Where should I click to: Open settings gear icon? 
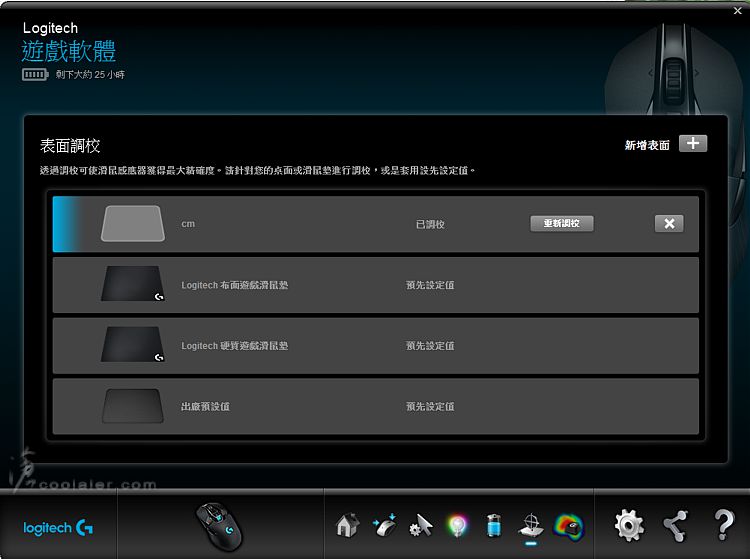click(629, 526)
